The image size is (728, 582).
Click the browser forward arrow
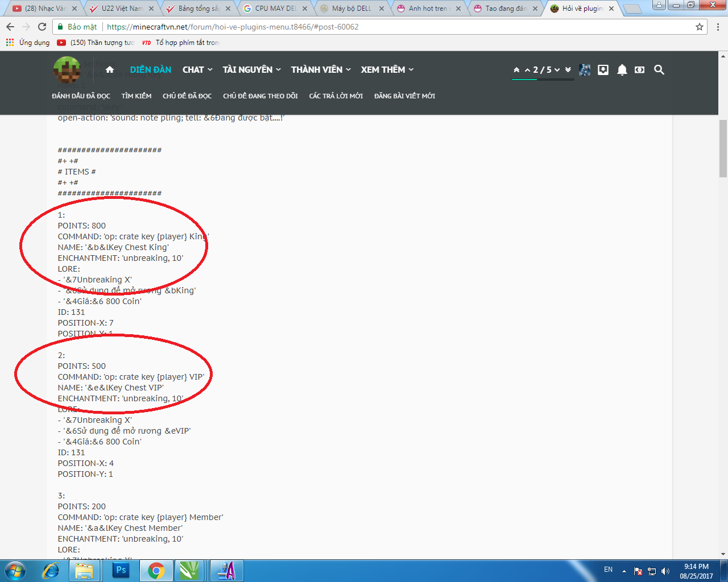[x=26, y=27]
